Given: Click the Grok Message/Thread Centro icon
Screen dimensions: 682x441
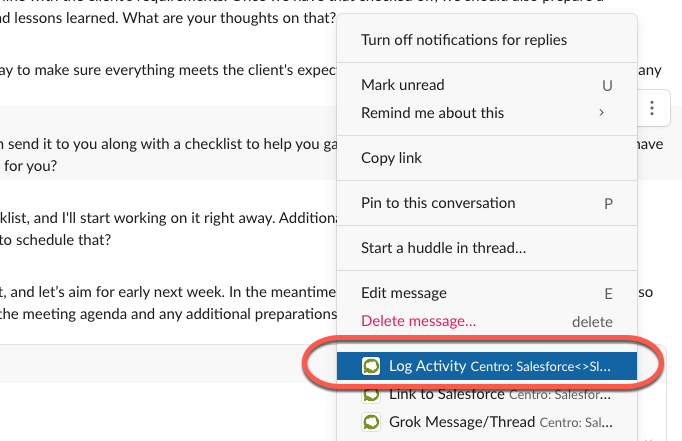Looking at the screenshot, I should (371, 422).
